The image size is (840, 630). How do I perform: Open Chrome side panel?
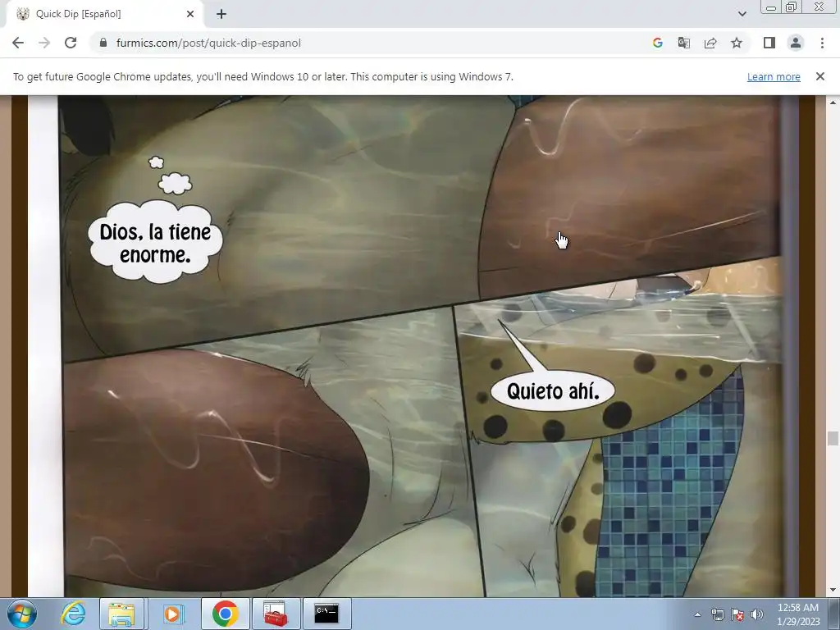769,43
